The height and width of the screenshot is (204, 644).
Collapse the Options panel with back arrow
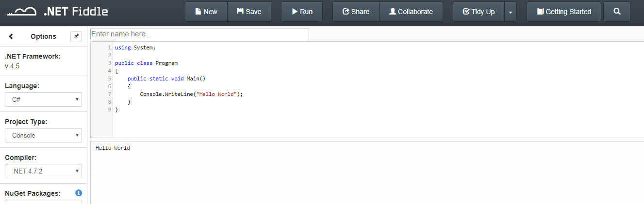click(x=11, y=36)
